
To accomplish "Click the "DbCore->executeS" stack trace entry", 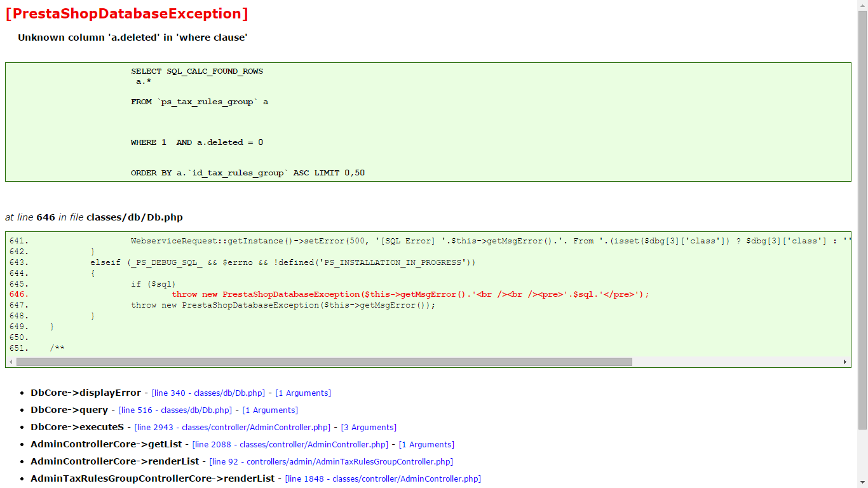I will (78, 428).
